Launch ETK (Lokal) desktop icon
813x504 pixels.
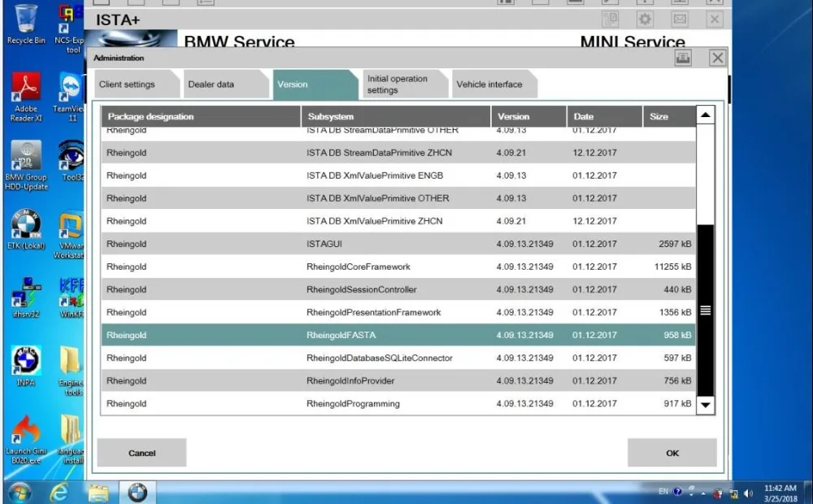pos(26,230)
